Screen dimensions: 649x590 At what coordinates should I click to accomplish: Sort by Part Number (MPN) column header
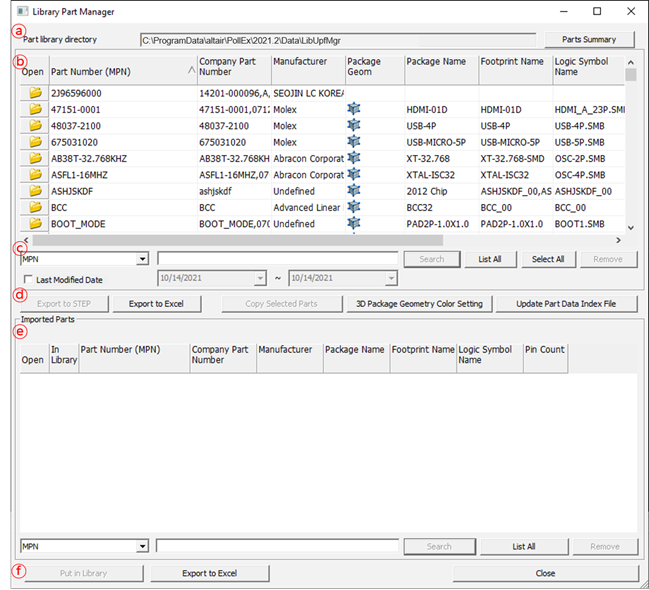click(x=118, y=71)
